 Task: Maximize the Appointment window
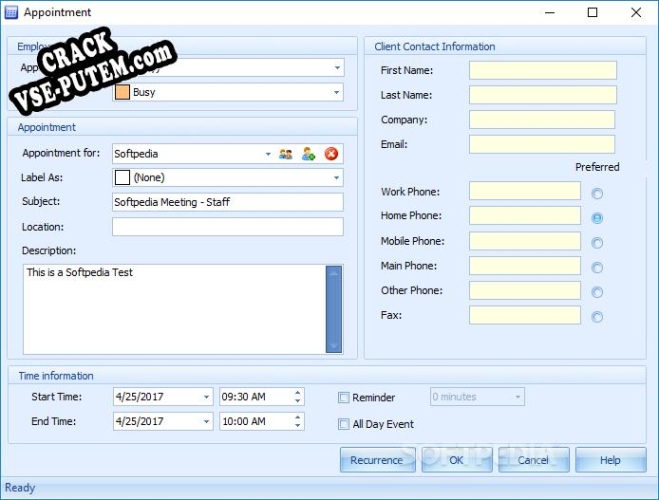point(592,13)
